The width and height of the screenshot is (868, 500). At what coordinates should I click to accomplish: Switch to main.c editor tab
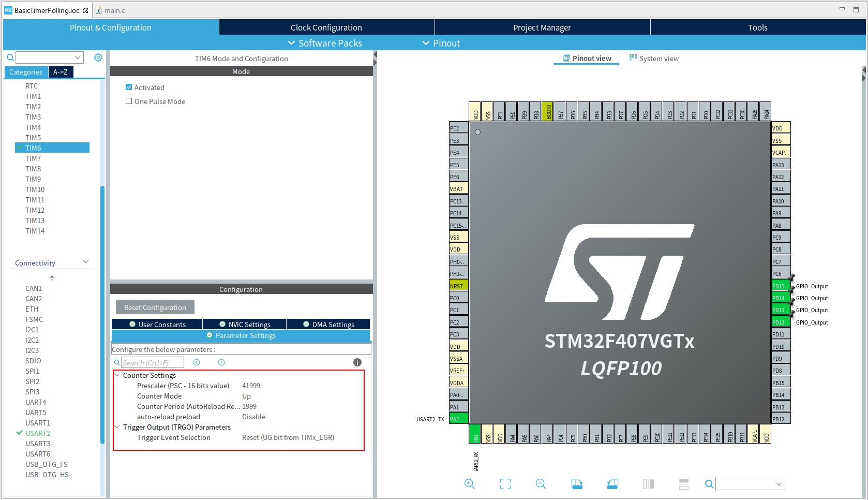point(110,10)
